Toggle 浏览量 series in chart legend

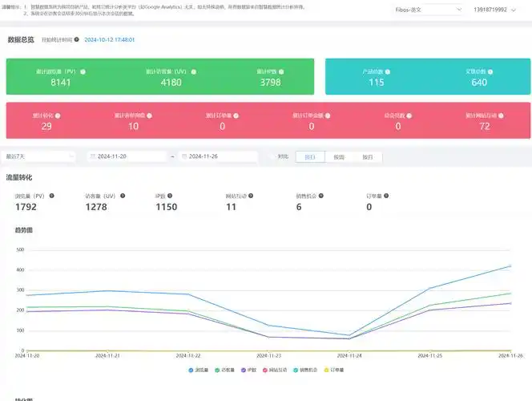tap(199, 370)
